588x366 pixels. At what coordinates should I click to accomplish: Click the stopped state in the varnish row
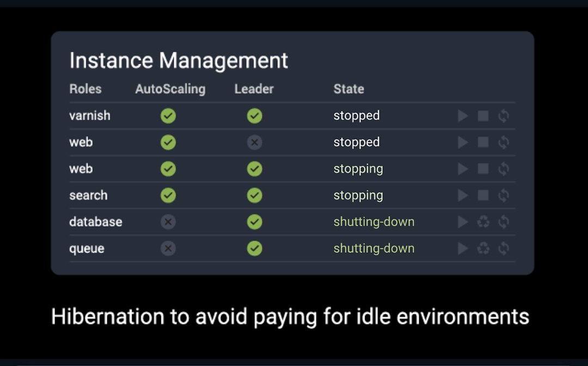click(357, 116)
